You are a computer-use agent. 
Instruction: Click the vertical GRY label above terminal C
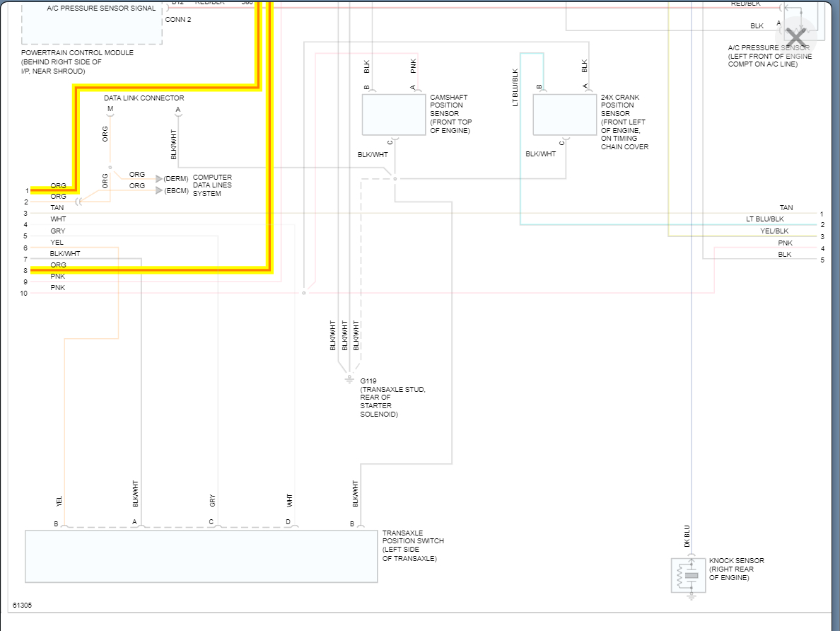tap(213, 501)
